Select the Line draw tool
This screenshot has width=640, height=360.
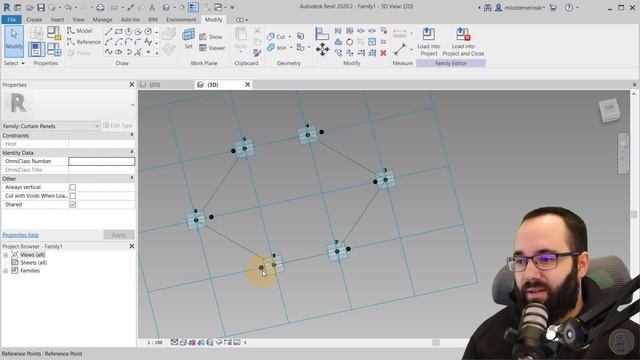pyautogui.click(x=109, y=31)
